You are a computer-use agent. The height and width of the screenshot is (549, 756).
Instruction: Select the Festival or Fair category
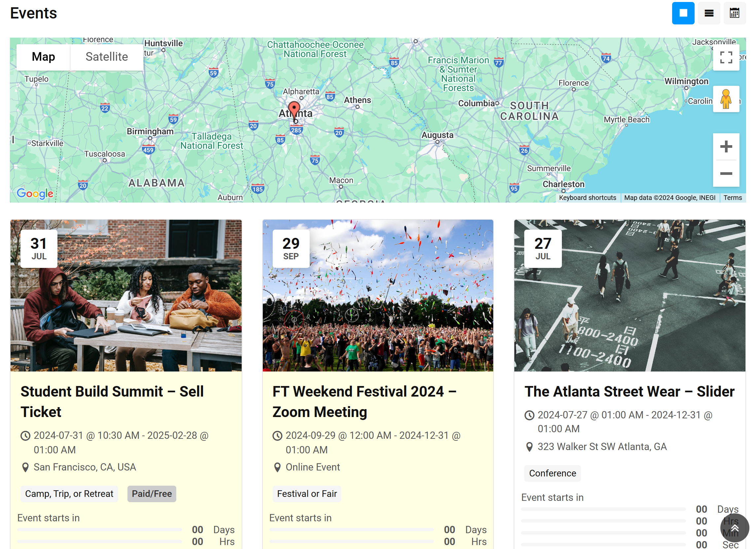tap(307, 494)
